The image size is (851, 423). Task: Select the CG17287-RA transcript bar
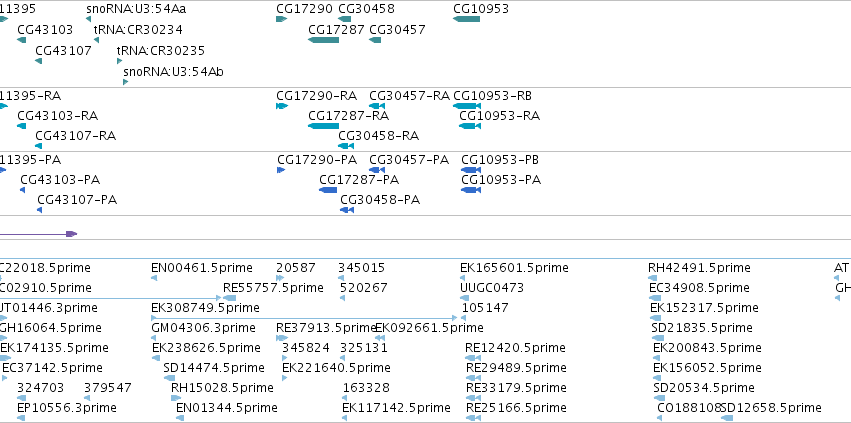(323, 126)
